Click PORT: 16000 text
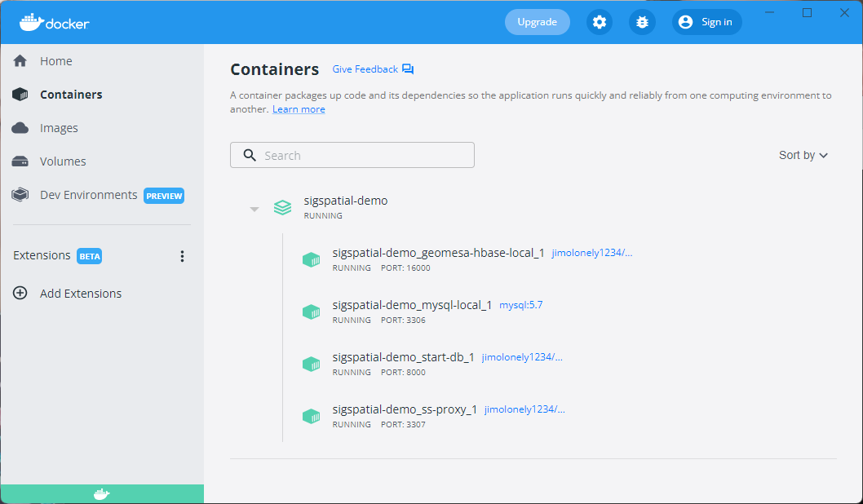Viewport: 863px width, 504px height. pyautogui.click(x=405, y=268)
